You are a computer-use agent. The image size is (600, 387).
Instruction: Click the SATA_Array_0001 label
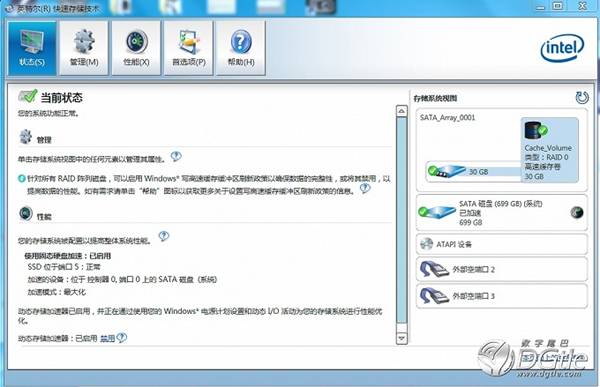point(447,118)
